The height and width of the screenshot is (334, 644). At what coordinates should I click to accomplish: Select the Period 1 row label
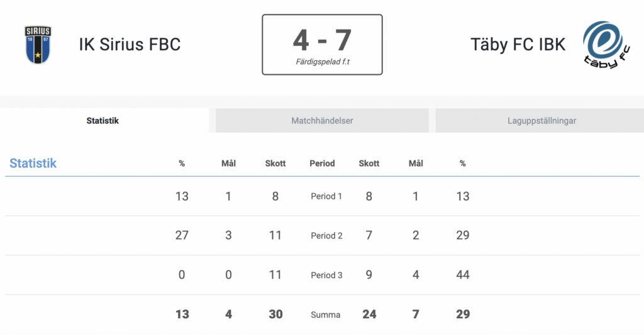[x=326, y=196]
